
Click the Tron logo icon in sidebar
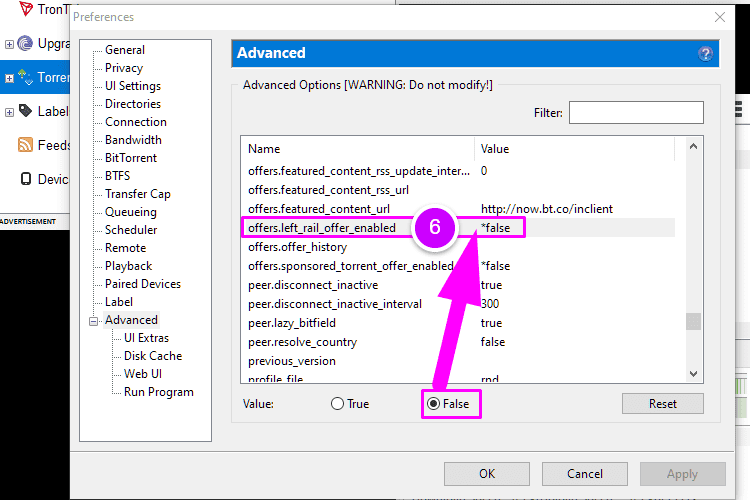pos(26,9)
